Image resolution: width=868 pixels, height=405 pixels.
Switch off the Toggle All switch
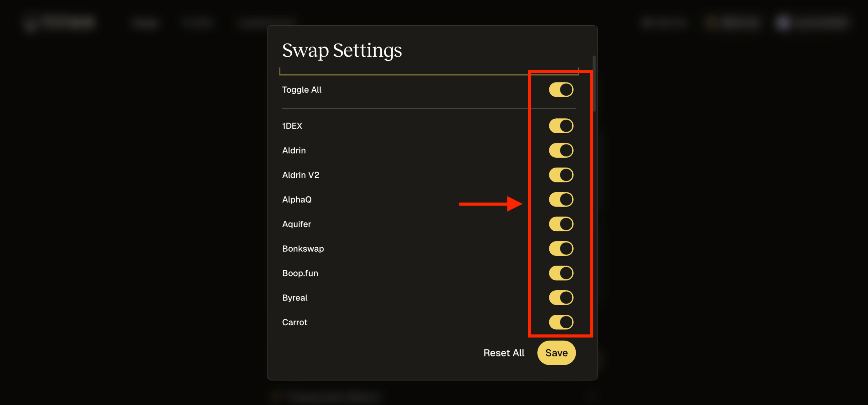click(x=561, y=90)
